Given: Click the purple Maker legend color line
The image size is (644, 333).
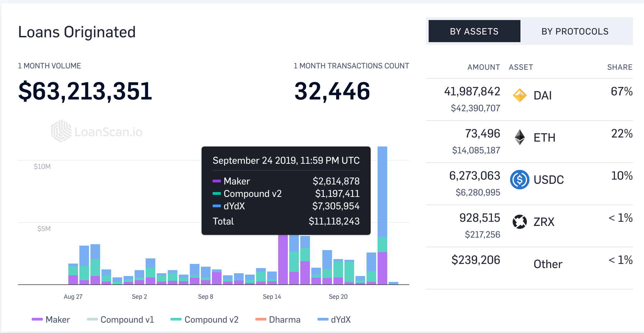Looking at the screenshot, I should tap(37, 320).
